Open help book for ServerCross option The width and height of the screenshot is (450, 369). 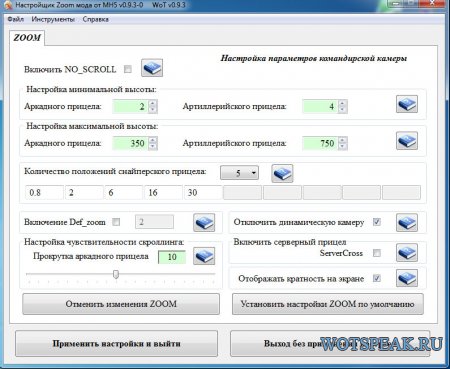click(407, 253)
